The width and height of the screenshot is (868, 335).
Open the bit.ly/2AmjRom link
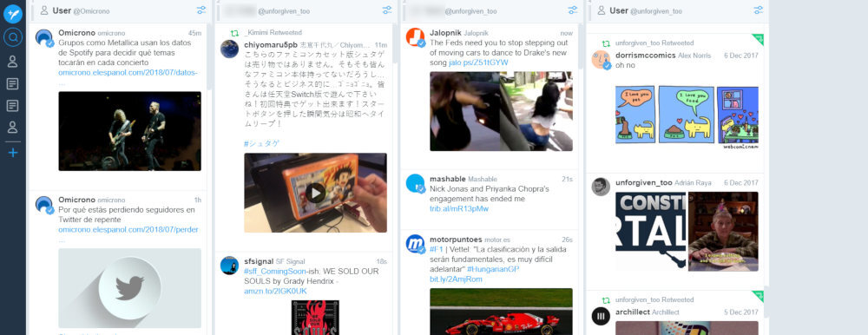point(456,279)
